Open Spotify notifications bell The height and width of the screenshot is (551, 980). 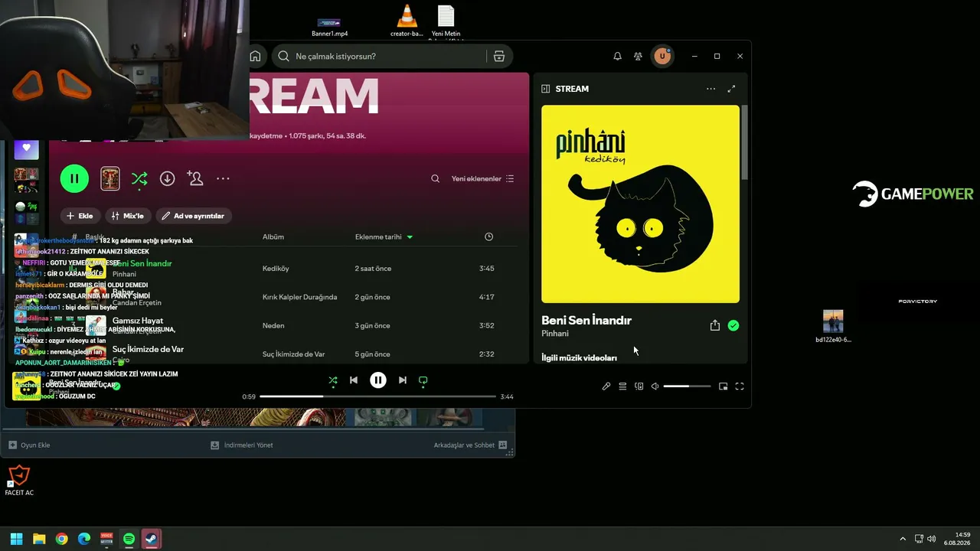pos(617,56)
